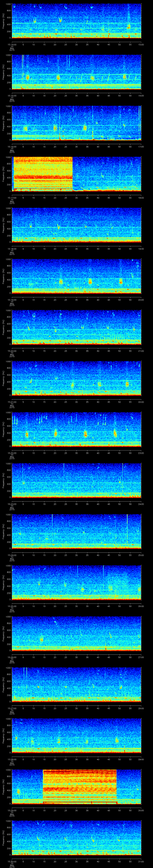Select the spectrogram beginning at 15:21:00
This screenshot has height=868, width=153.
pos(77,378)
